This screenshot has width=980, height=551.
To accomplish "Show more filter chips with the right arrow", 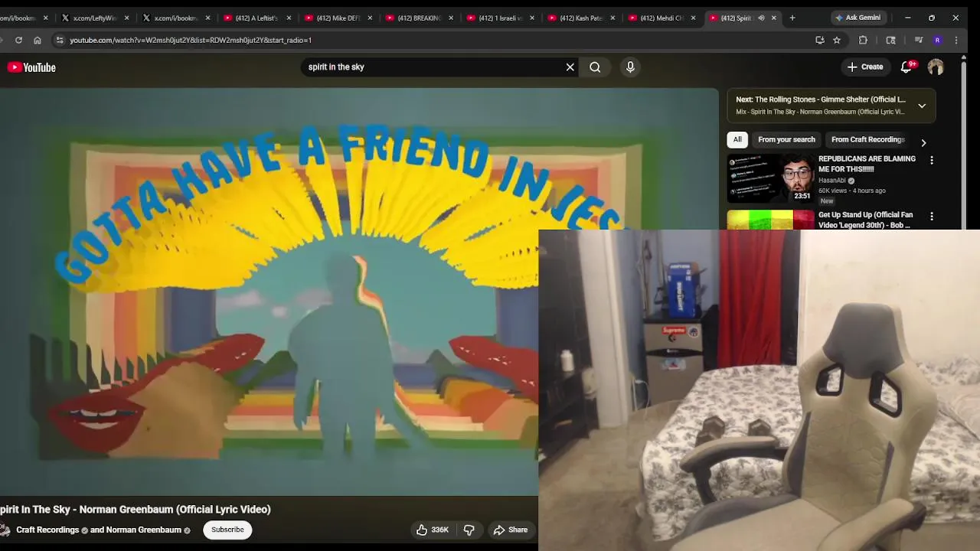I will 923,143.
